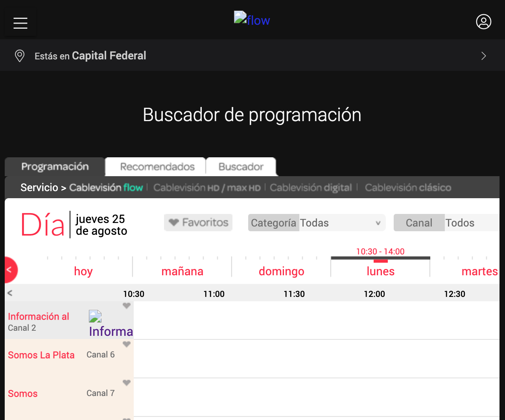Favorite Canal 6 with heart icon
Image resolution: width=505 pixels, height=420 pixels.
[126, 344]
